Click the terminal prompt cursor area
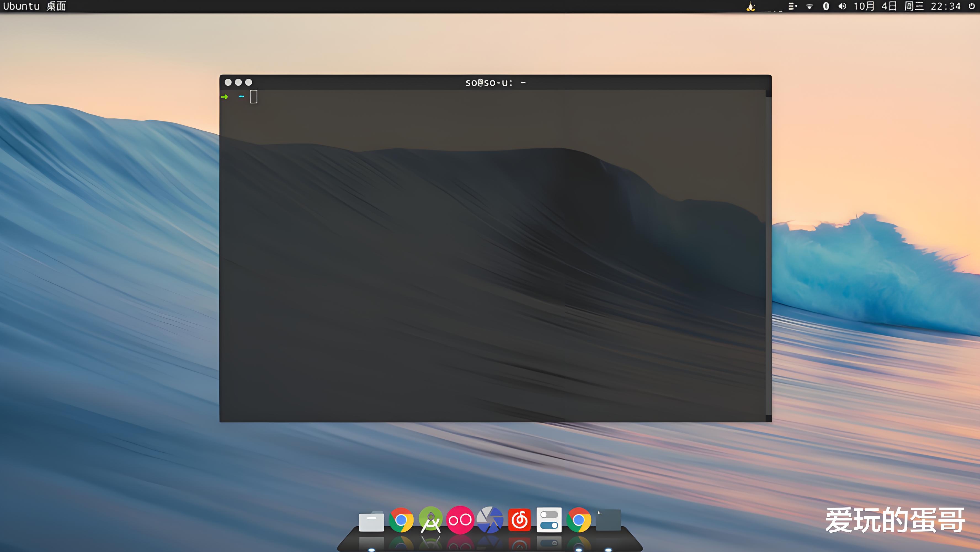Screen dimensions: 980x552 (253, 97)
